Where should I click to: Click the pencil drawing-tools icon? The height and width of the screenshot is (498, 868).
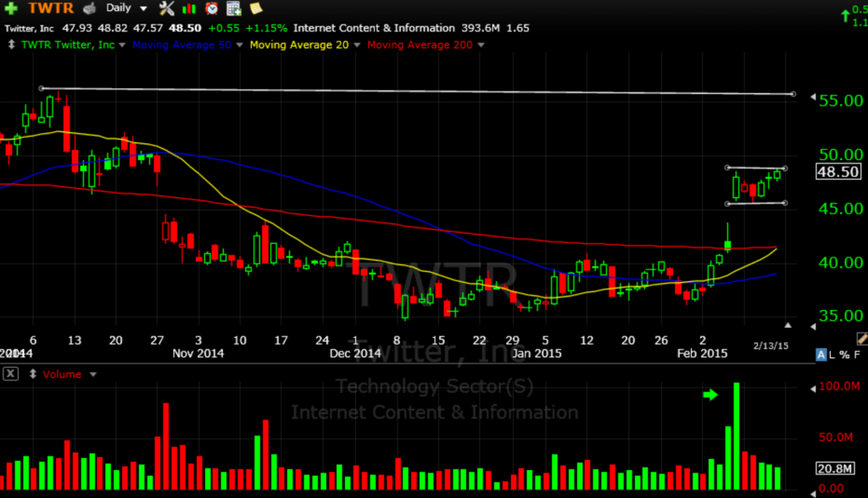(x=862, y=338)
